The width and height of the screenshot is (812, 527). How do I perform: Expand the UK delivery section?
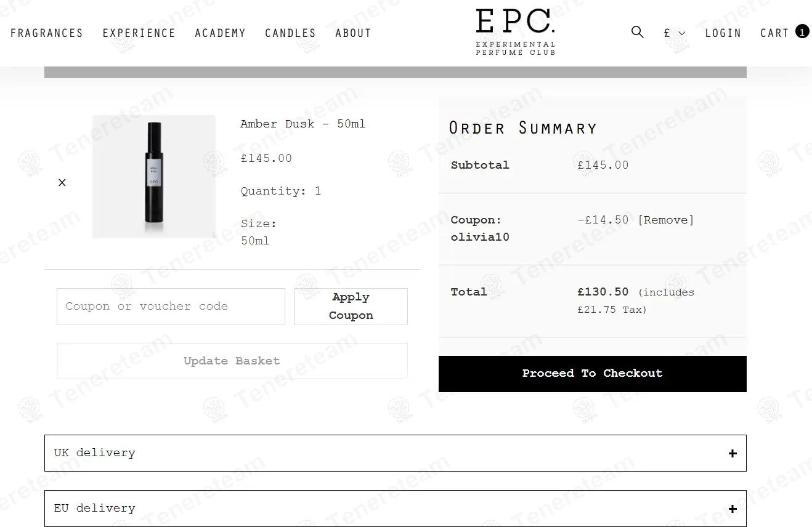click(x=396, y=453)
